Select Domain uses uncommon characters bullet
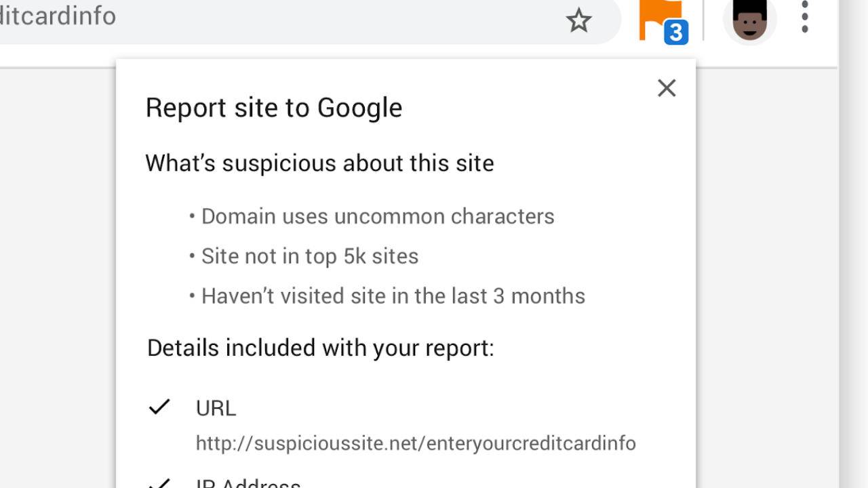The width and height of the screenshot is (868, 488). point(372,216)
